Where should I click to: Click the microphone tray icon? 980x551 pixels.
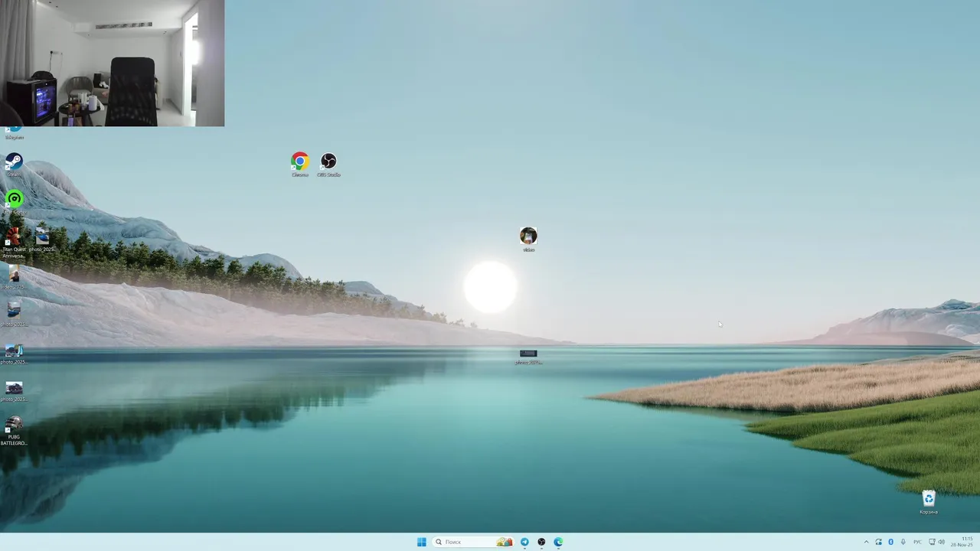(x=903, y=542)
